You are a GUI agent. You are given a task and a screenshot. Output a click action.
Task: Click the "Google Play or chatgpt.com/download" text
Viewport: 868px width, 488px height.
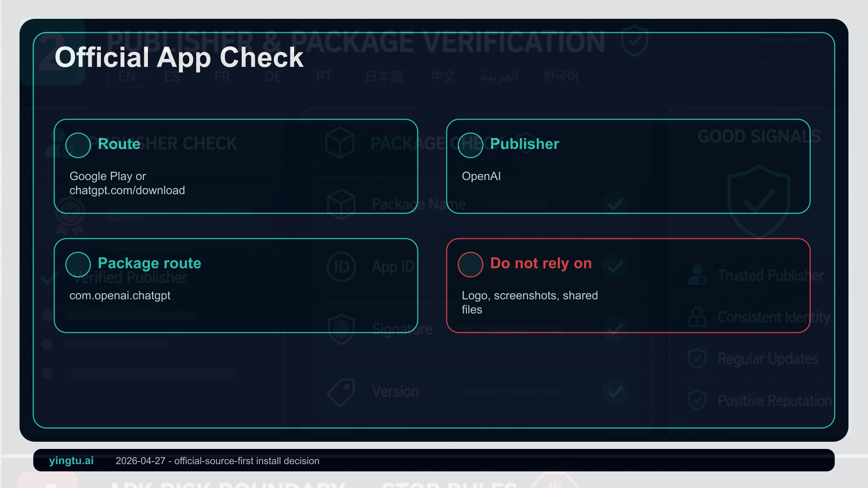coord(127,183)
